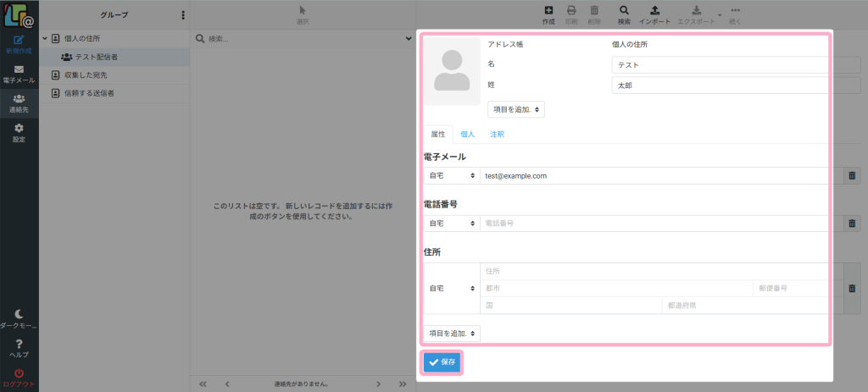The image size is (868, 392).
Task: Open the email type 自宅 dropdown
Action: 452,175
